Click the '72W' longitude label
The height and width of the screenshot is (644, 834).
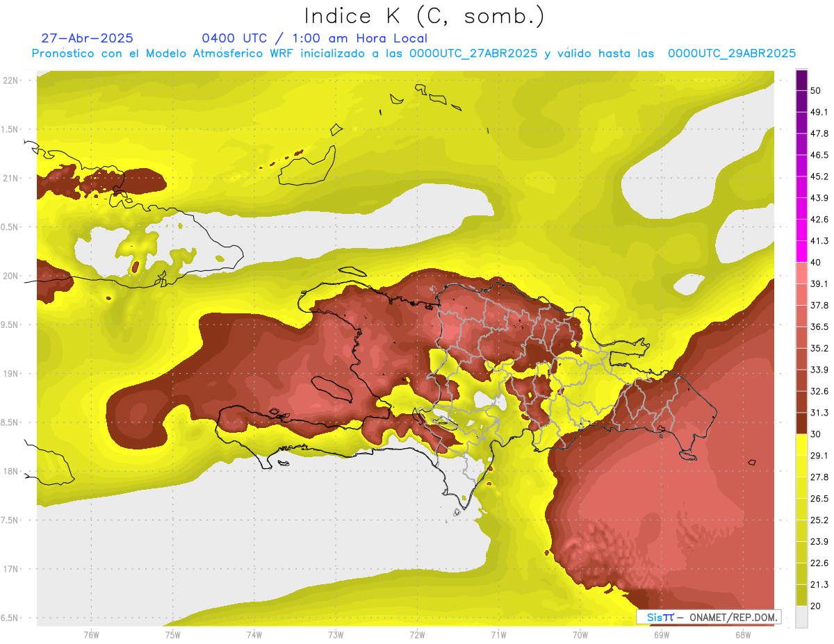[x=417, y=635]
